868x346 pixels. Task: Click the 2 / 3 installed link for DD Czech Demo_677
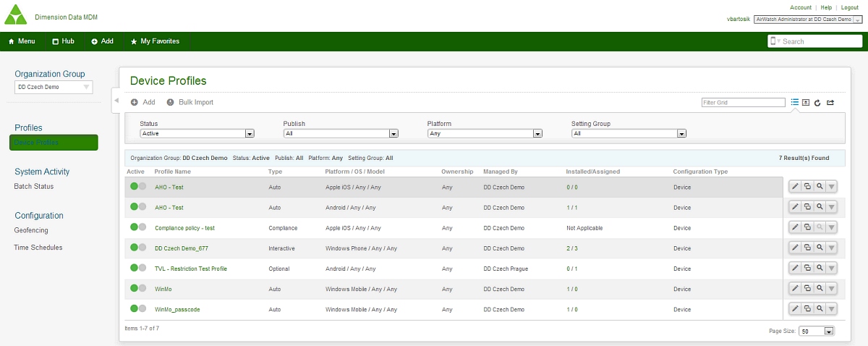pos(571,248)
